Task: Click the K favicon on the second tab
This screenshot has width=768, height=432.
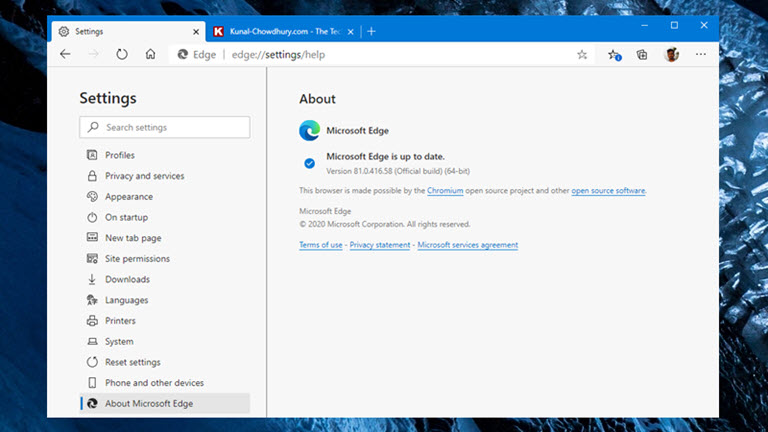Action: coord(218,31)
